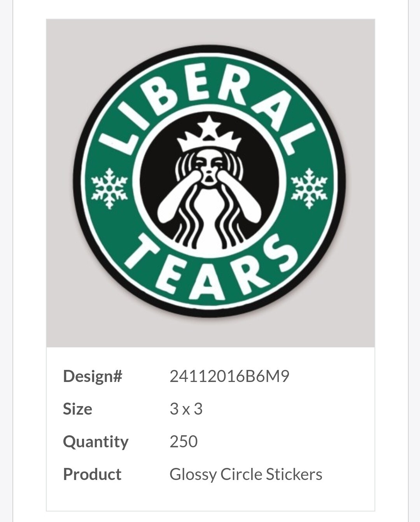Click the left snowflake on the sticker
Viewport: 420px width, 522px height.
pyautogui.click(x=110, y=188)
